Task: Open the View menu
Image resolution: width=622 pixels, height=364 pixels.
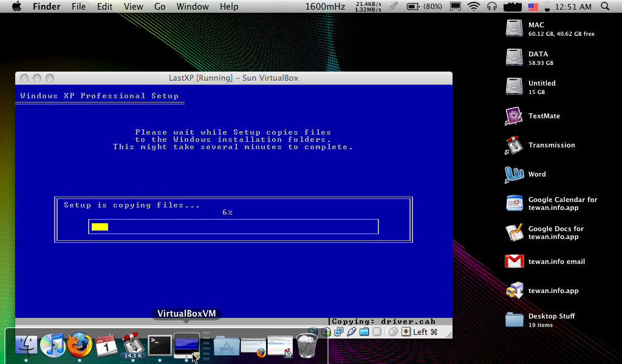Action: [x=133, y=6]
